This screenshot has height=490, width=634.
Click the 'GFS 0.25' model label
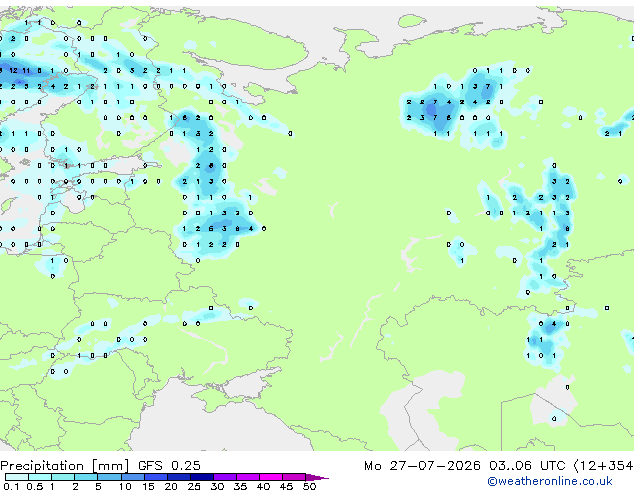click(x=169, y=466)
